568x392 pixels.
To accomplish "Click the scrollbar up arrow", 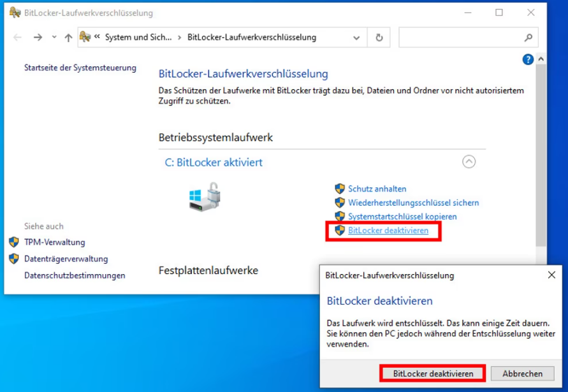I will (x=541, y=59).
